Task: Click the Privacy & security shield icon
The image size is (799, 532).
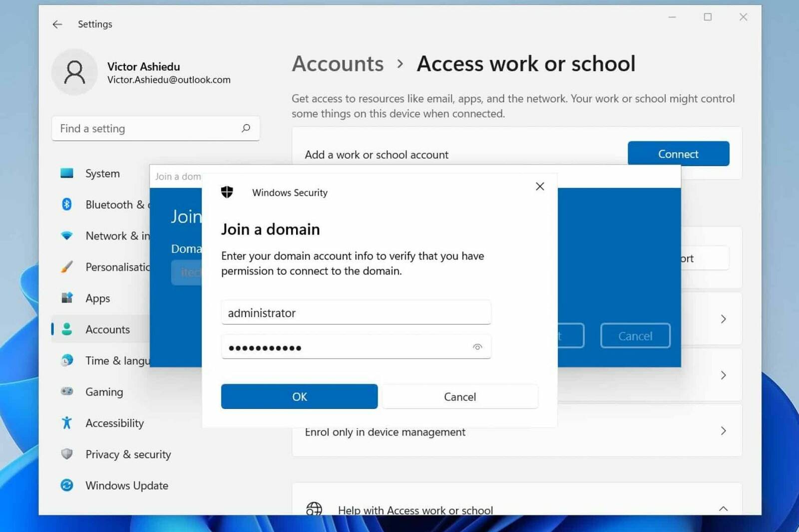Action: pos(66,454)
